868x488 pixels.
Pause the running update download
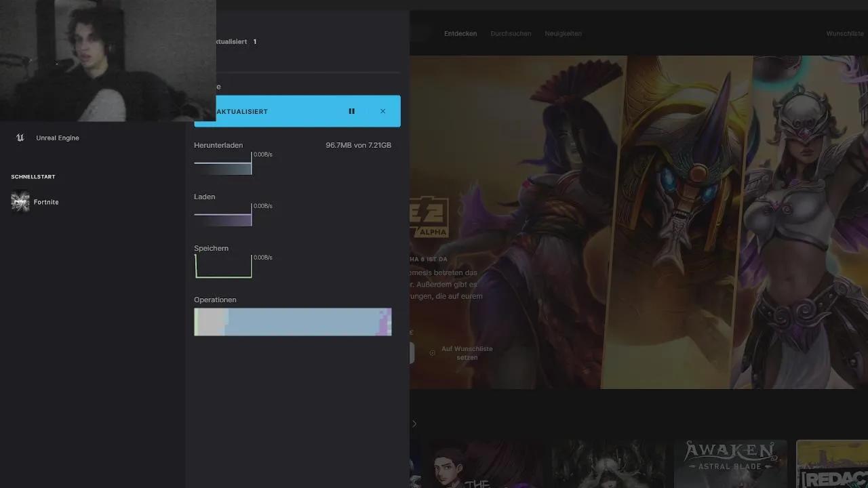351,111
